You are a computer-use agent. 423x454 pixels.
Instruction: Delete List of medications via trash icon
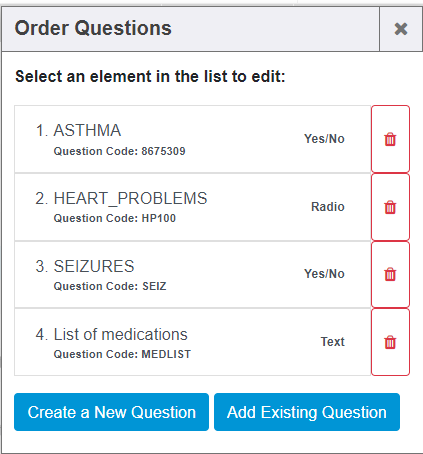(x=390, y=342)
